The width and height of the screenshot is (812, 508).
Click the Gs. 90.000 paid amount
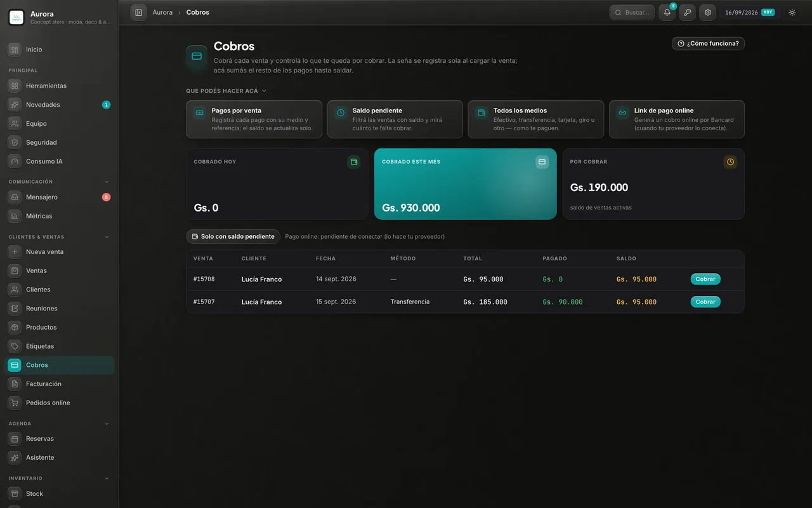pyautogui.click(x=563, y=302)
